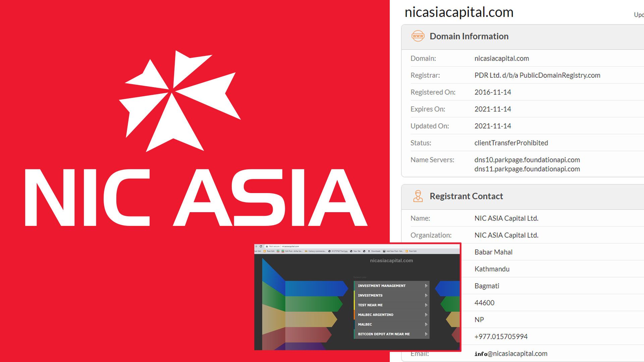Viewport: 644px width, 362px height.
Task: Select the Kathmandu city text
Action: tap(492, 269)
